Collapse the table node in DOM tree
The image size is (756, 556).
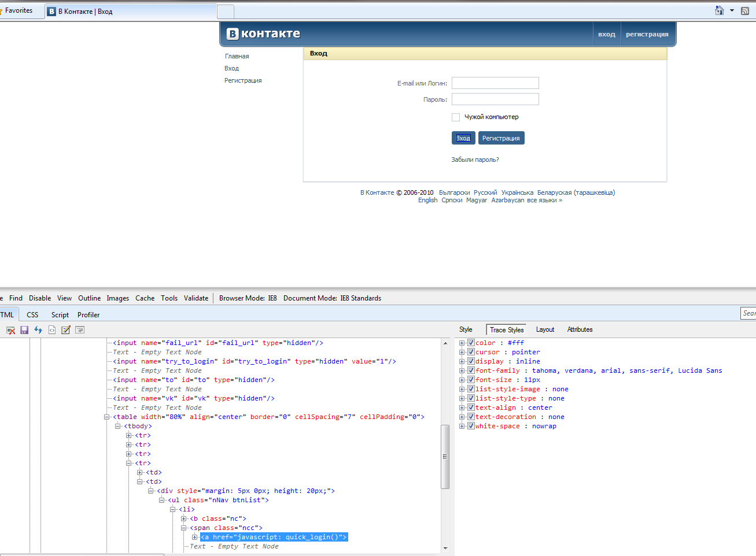107,417
